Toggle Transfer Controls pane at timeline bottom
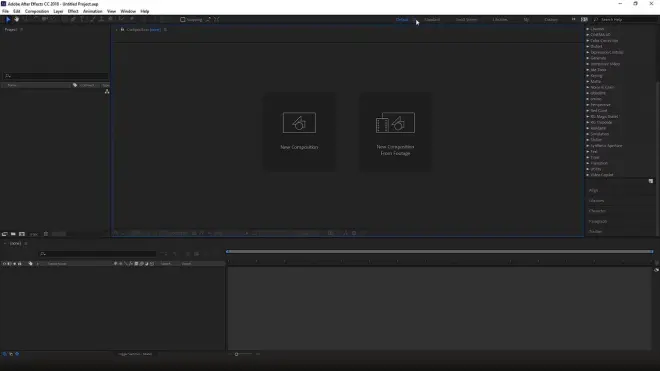 tap(11, 354)
